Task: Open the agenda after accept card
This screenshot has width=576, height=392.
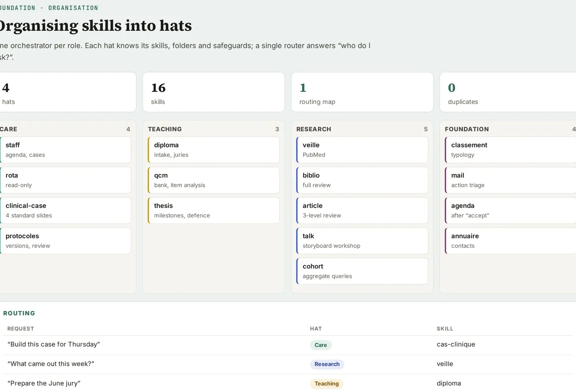Action: point(510,211)
